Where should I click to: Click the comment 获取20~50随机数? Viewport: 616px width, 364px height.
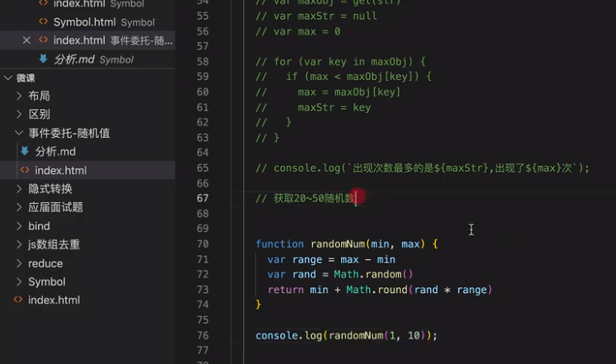[x=306, y=198]
